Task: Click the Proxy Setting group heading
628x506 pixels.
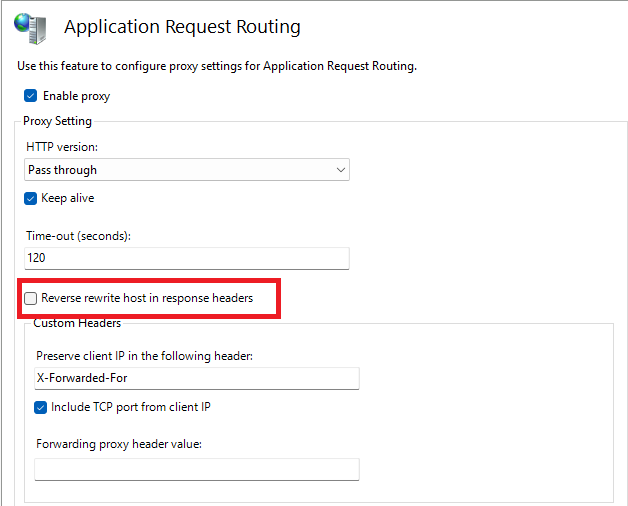Action: [x=57, y=121]
